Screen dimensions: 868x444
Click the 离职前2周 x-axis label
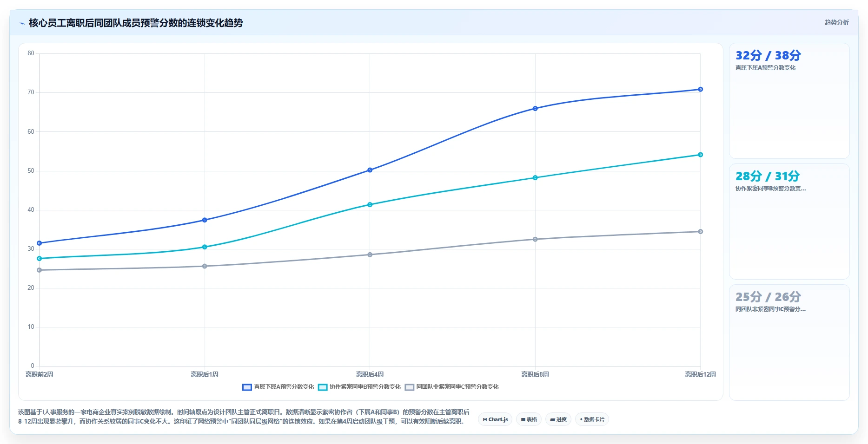(x=39, y=374)
